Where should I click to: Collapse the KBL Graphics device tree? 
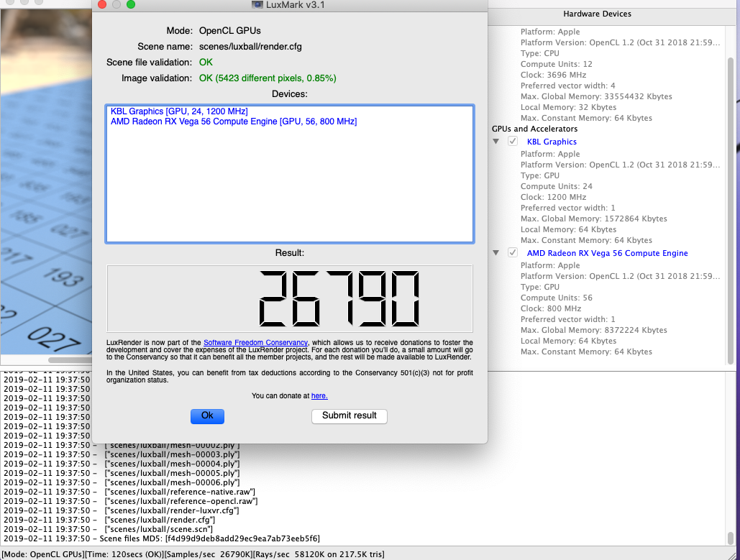[496, 141]
